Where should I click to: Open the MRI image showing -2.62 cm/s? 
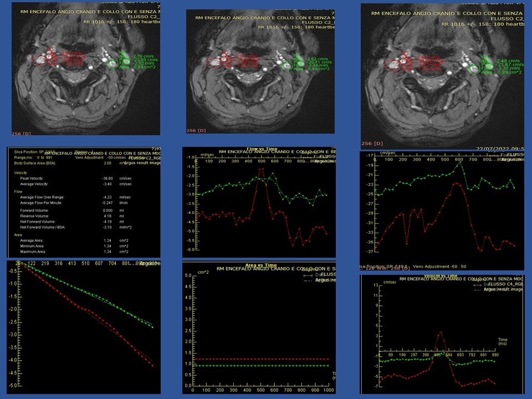(x=260, y=71)
